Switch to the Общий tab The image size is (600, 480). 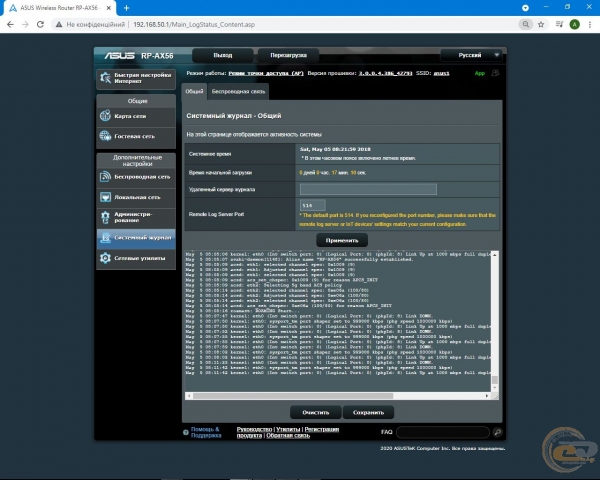click(194, 91)
